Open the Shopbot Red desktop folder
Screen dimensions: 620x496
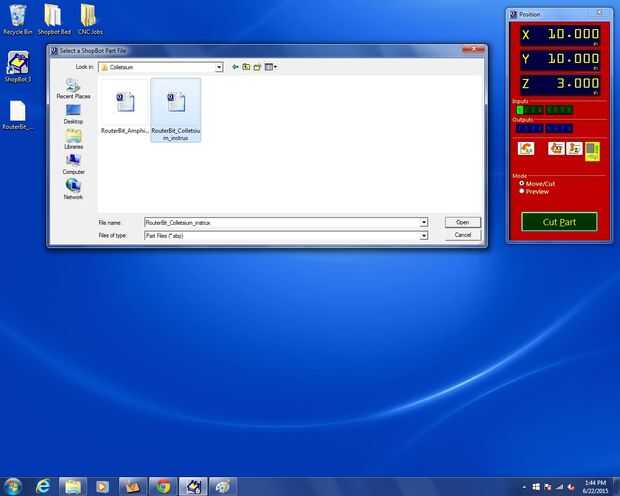point(54,20)
